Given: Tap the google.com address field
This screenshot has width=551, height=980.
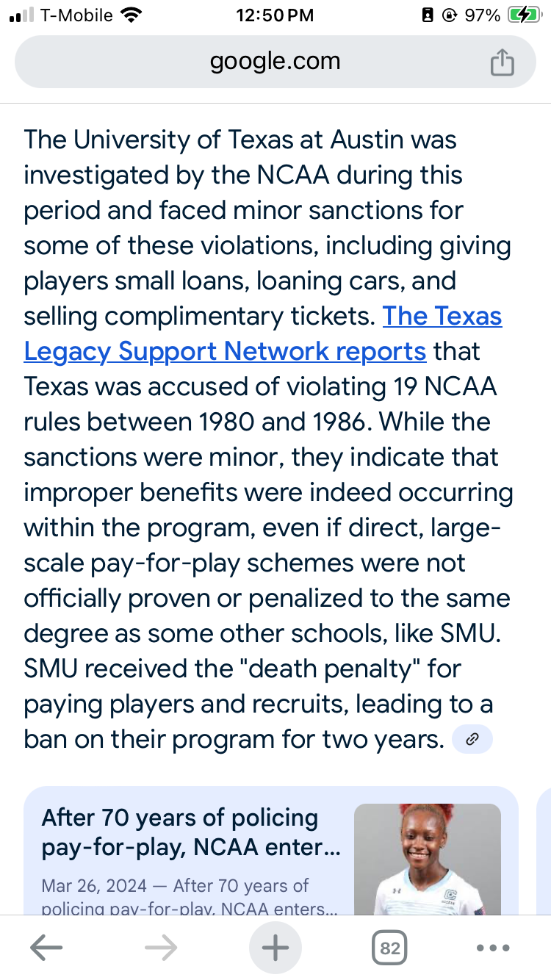Looking at the screenshot, I should click(275, 62).
